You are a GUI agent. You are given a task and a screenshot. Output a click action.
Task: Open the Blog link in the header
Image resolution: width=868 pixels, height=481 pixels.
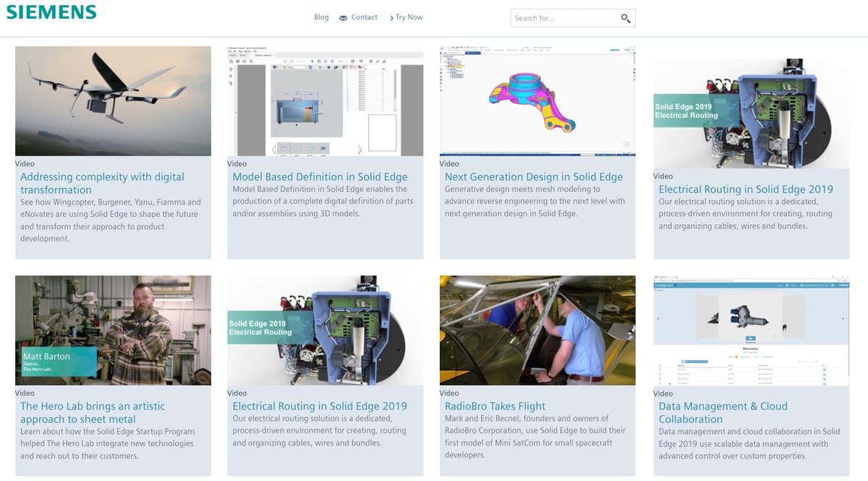321,17
